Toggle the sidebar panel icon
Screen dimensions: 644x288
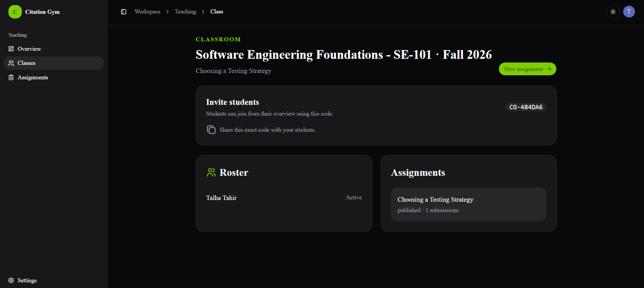coord(124,12)
